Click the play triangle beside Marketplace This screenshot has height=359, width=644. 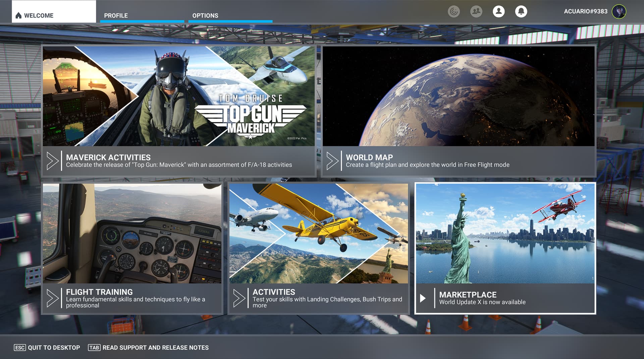(x=423, y=298)
